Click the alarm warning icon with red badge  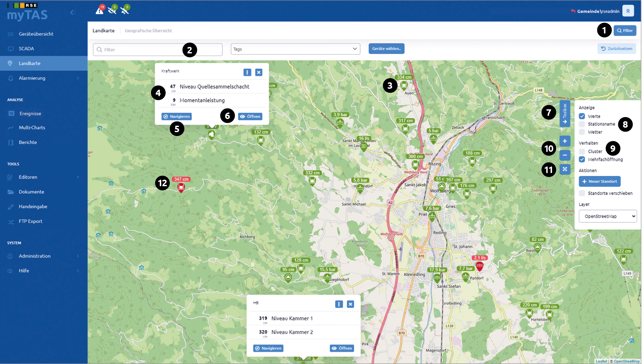click(100, 10)
